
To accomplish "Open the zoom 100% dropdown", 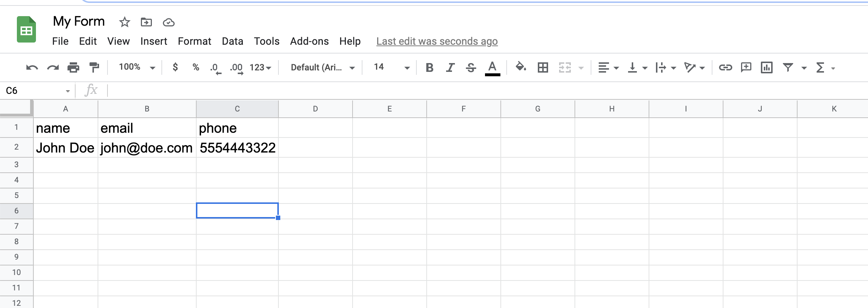I will 137,67.
